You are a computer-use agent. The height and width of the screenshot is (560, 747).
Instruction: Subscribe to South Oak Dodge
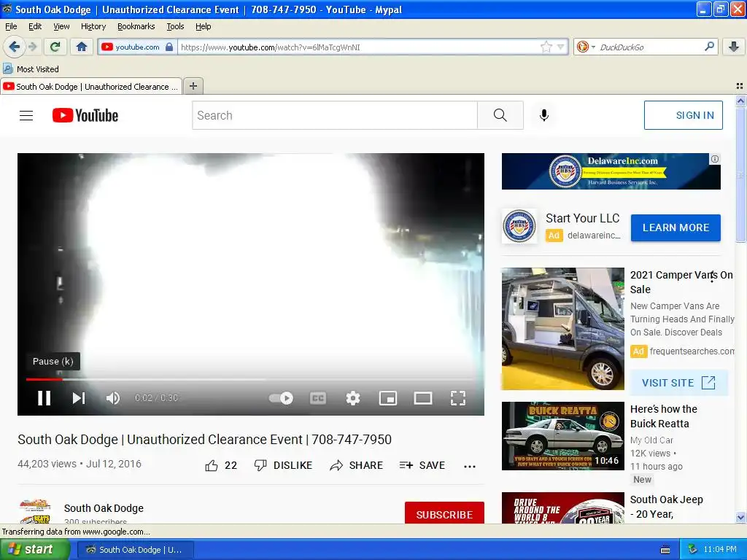[444, 514]
